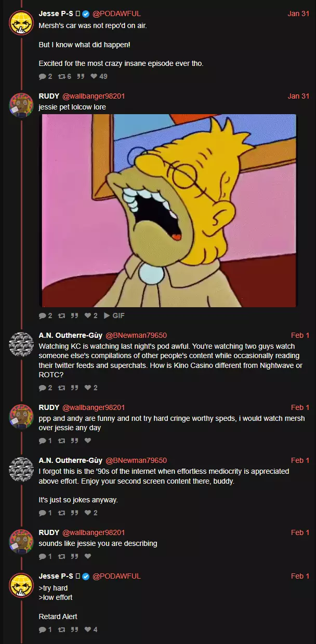This screenshot has width=316, height=644.
Task: Open @PODAWFUL handle on top tweet
Action: 116,13
